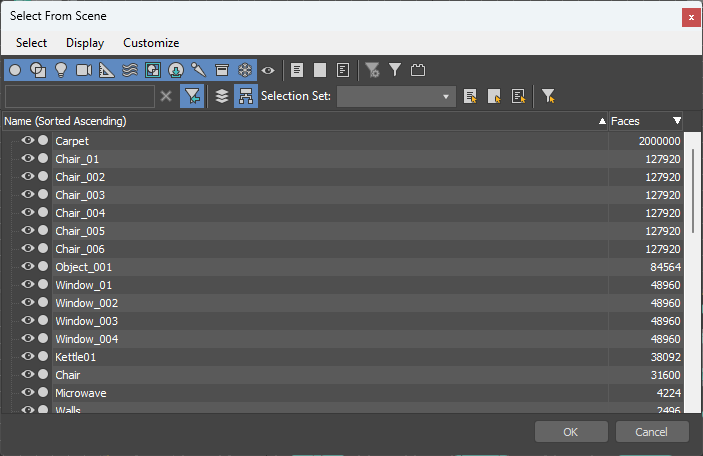Viewport: 703px width, 456px height.
Task: Toggle visibility of Kettle01 object
Action: coord(27,357)
